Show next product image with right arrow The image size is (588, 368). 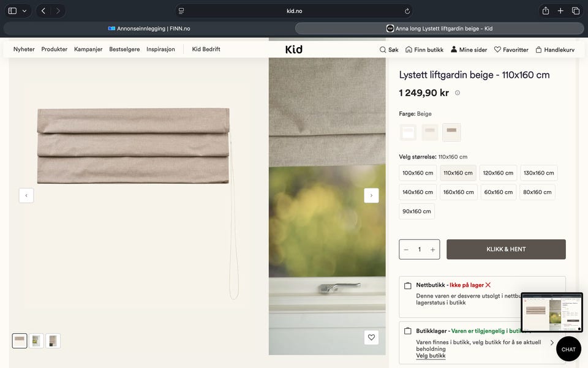point(371,195)
